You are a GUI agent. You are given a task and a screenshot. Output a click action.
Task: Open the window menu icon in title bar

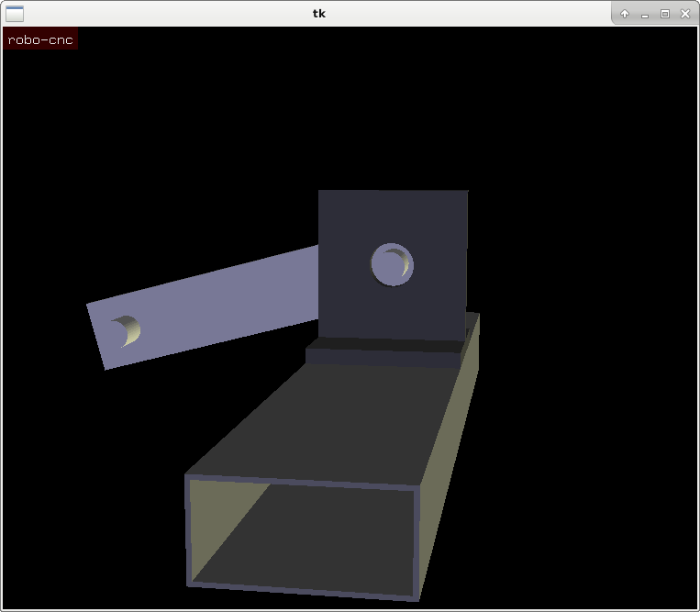tap(15, 14)
